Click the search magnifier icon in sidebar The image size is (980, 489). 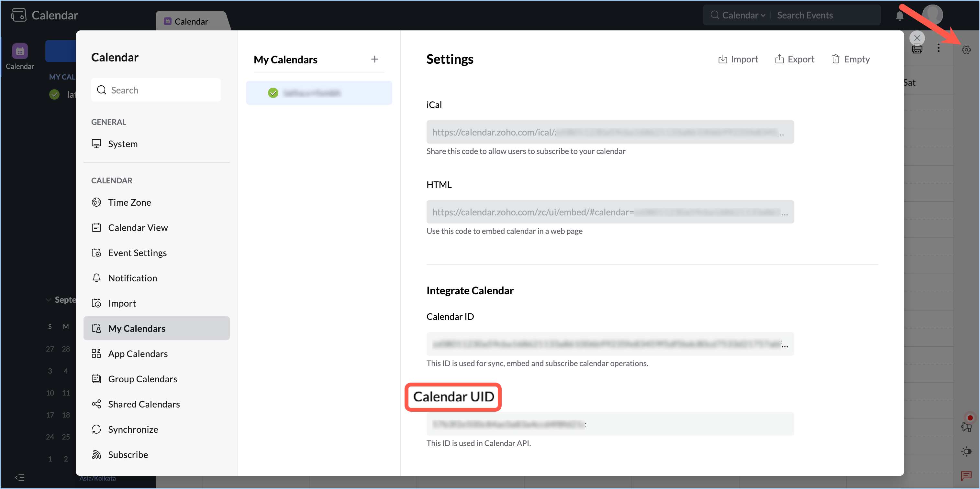102,90
